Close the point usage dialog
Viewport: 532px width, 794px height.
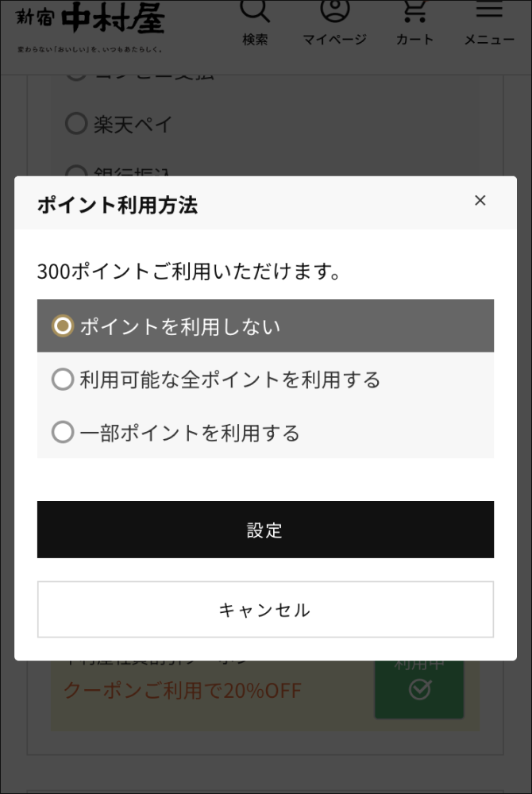tap(480, 200)
